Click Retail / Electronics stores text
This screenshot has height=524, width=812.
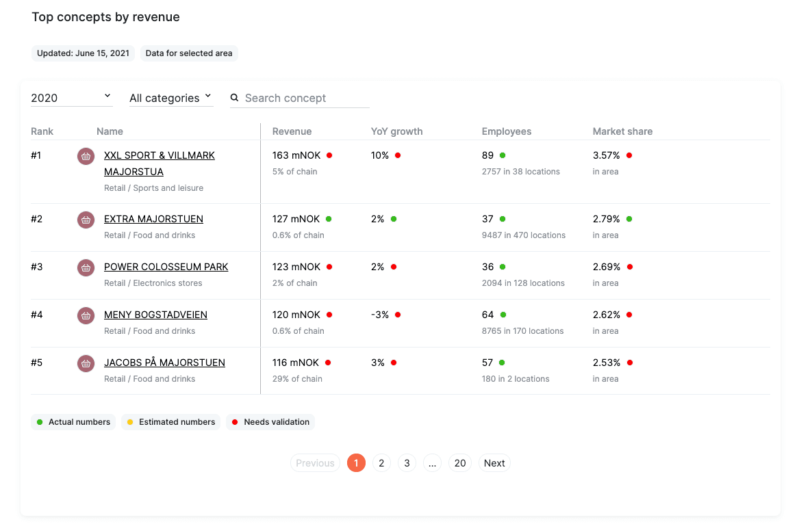coord(153,283)
